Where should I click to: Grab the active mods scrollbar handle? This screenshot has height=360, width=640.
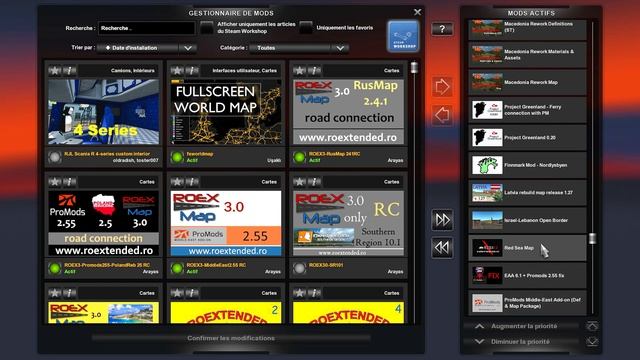(x=592, y=238)
